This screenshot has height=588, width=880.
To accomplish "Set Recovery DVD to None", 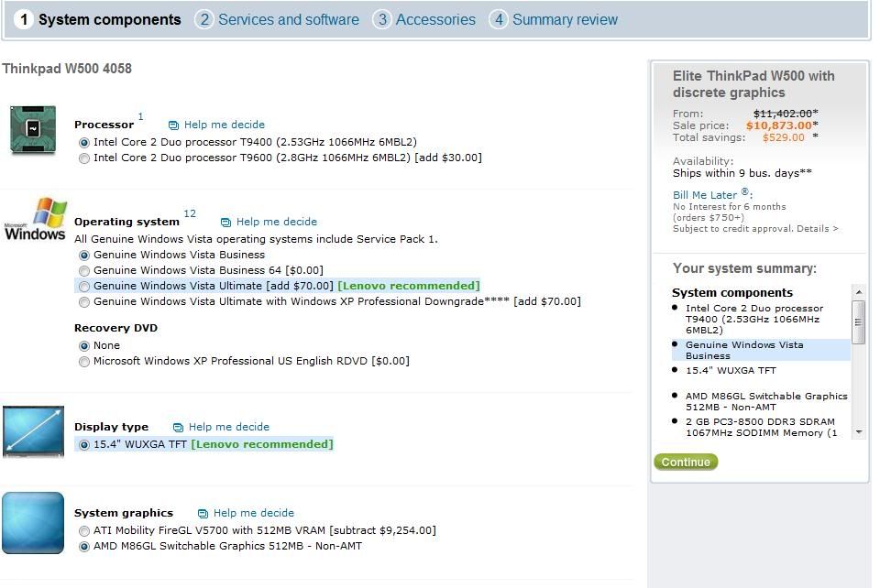I will [84, 346].
